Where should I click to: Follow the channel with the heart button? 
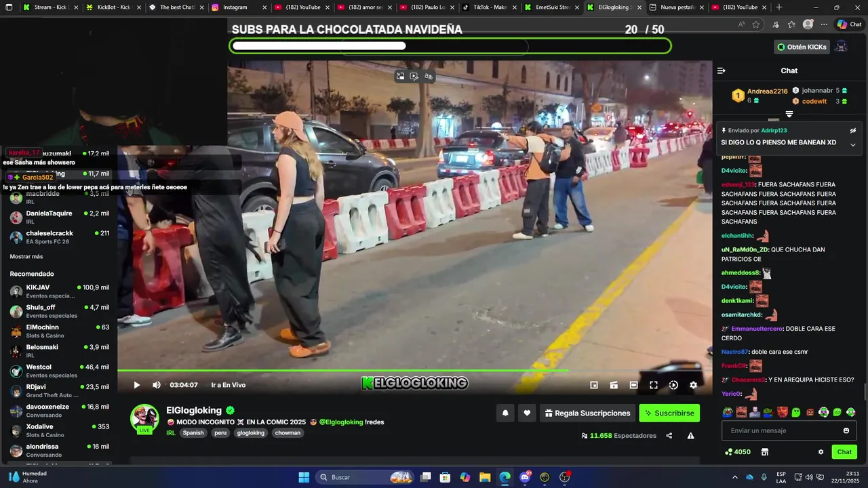point(527,413)
